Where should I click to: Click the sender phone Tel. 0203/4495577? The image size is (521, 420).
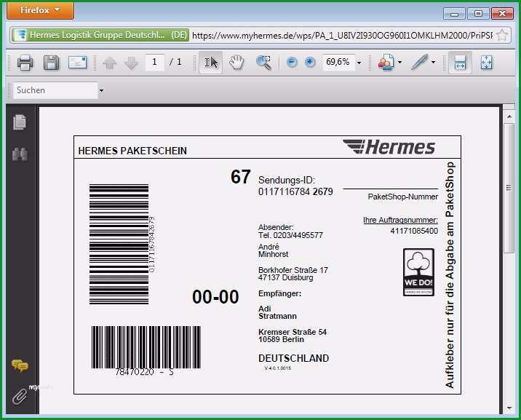coord(291,235)
